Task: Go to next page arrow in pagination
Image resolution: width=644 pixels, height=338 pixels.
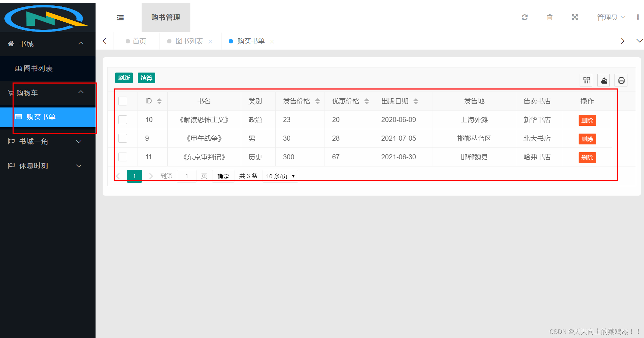Action: 151,176
